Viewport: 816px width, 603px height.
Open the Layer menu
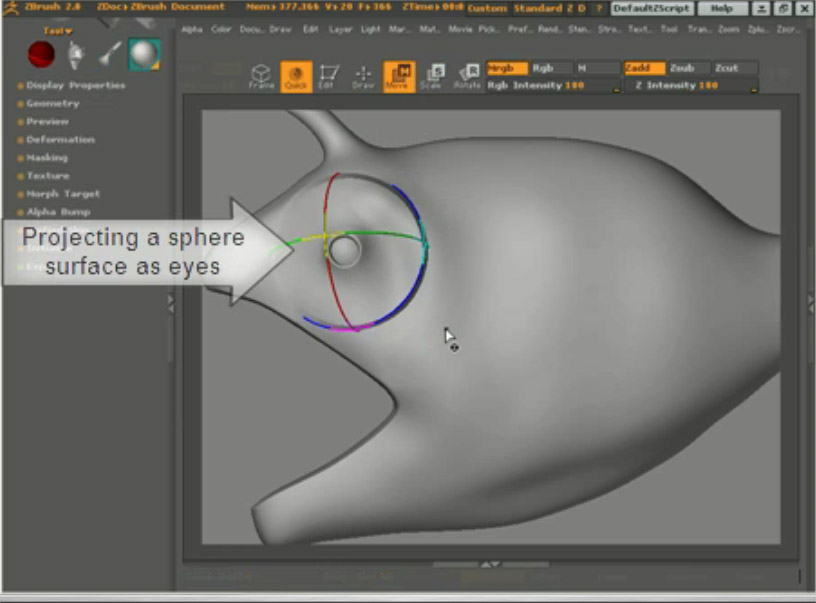point(339,30)
